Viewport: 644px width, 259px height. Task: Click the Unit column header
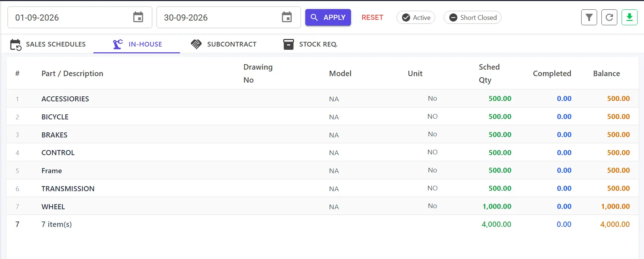point(415,74)
